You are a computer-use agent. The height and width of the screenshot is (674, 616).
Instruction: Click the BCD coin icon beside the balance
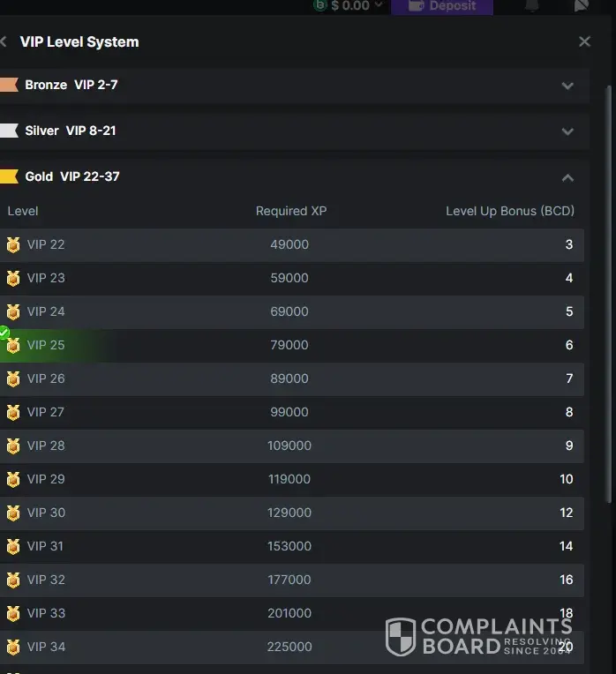coord(320,5)
